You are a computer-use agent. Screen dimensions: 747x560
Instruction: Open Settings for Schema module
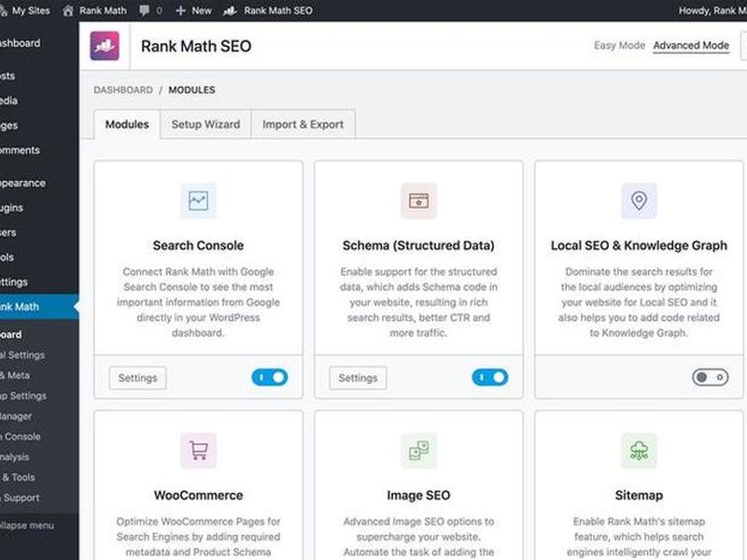click(358, 378)
